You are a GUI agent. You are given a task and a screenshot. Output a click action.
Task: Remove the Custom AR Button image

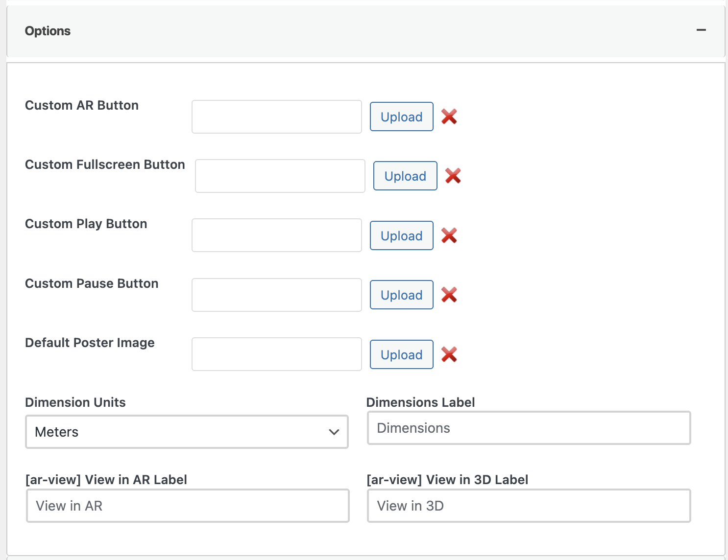pos(449,117)
